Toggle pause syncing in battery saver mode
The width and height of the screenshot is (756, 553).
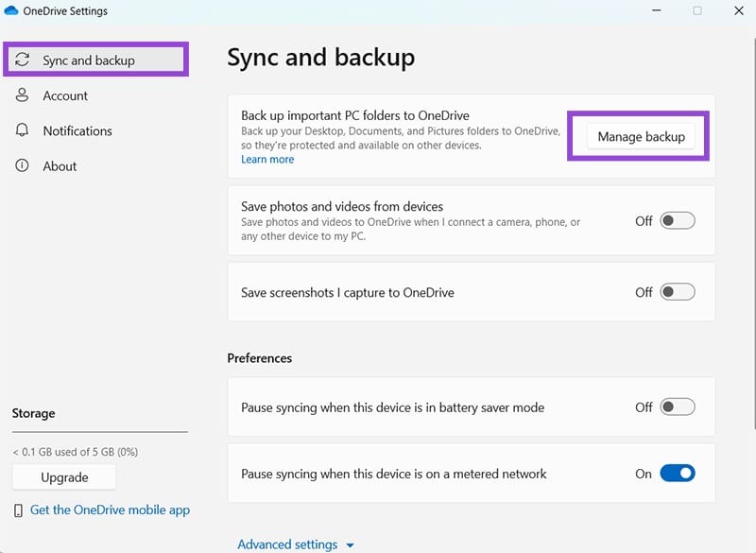click(677, 407)
